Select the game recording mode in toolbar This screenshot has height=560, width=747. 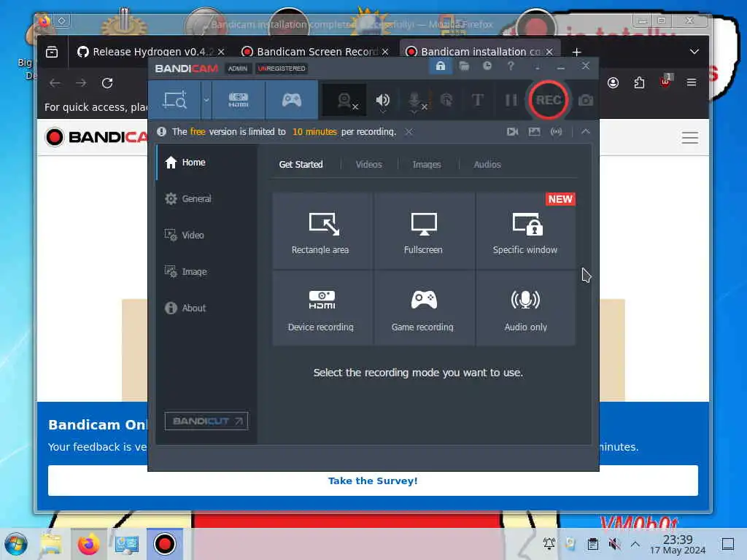pyautogui.click(x=292, y=100)
